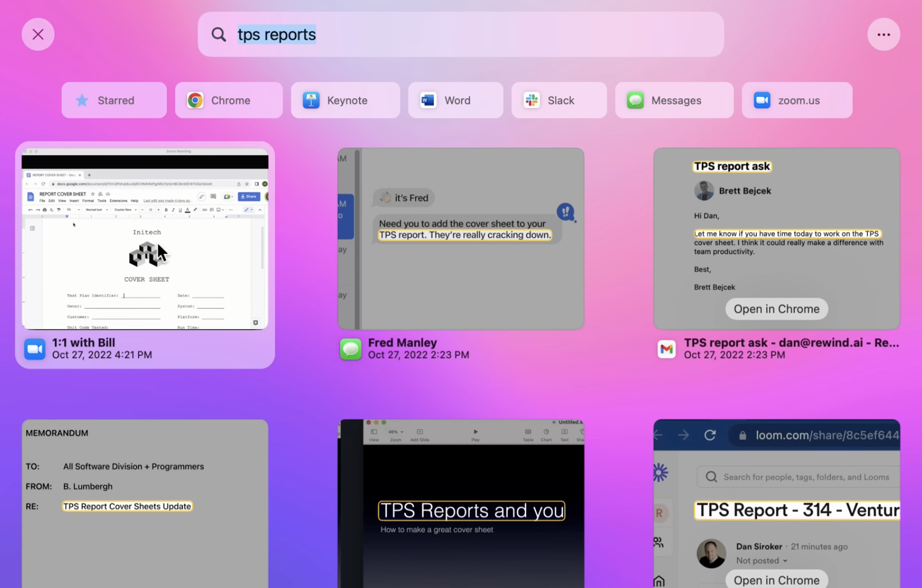This screenshot has height=588, width=922.
Task: Open the MEMORANDUM document result
Action: coord(145,504)
